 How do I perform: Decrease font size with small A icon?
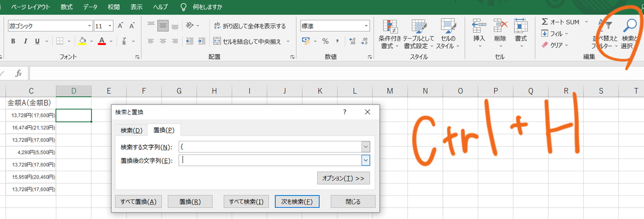click(x=132, y=26)
